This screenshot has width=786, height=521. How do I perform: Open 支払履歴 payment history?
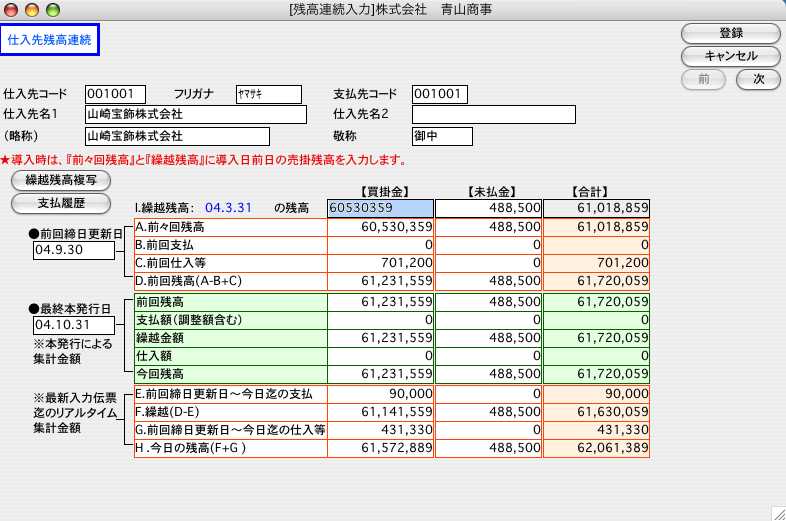click(60, 203)
